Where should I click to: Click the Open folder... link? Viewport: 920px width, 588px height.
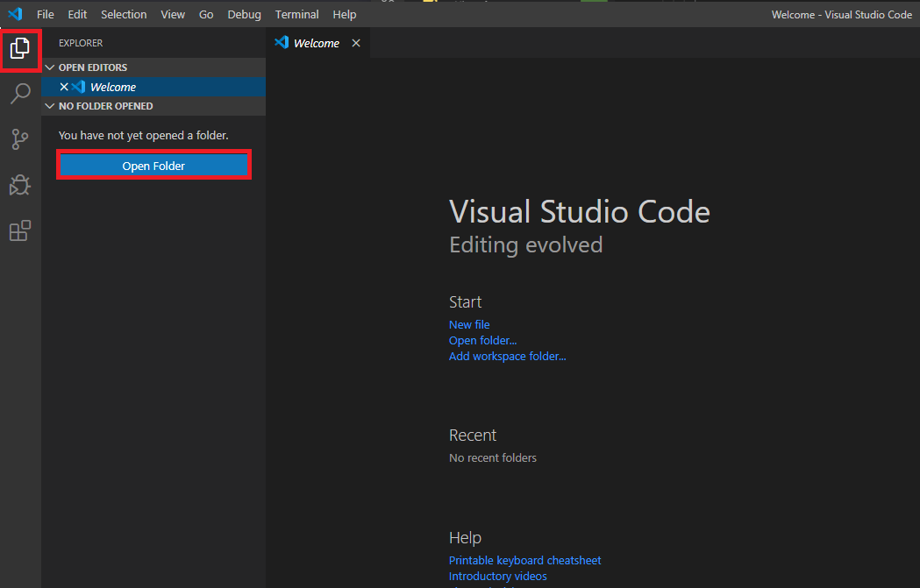[483, 340]
